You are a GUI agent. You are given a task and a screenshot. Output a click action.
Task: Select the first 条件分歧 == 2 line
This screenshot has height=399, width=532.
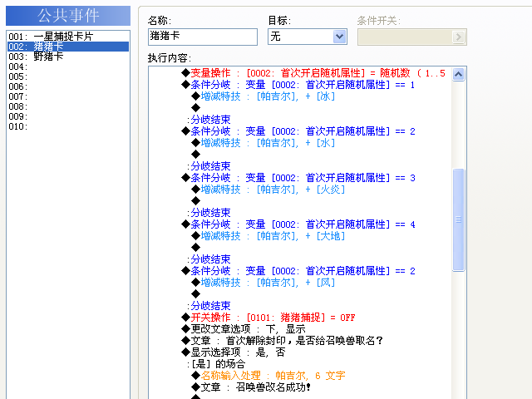(298, 131)
